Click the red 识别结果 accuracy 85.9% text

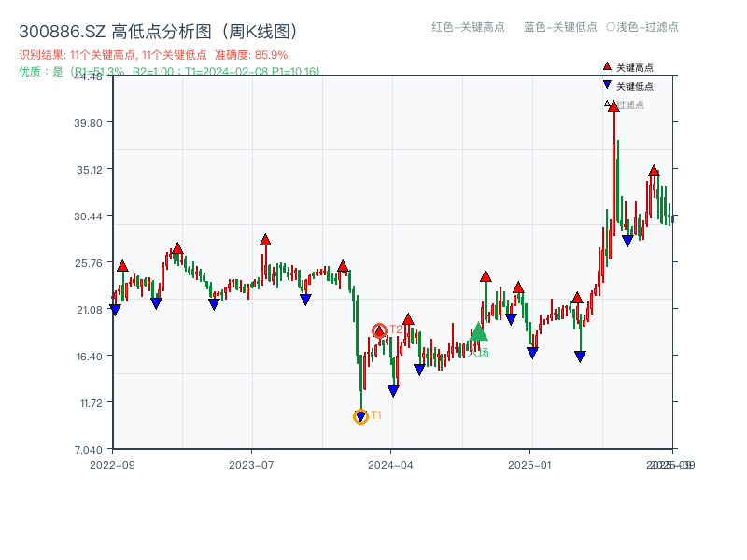[153, 55]
